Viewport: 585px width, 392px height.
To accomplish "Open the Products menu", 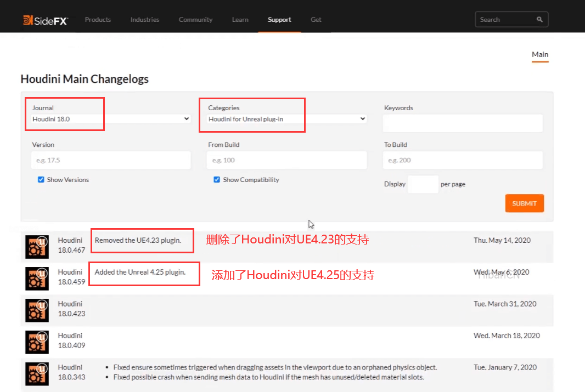I will click(x=98, y=20).
